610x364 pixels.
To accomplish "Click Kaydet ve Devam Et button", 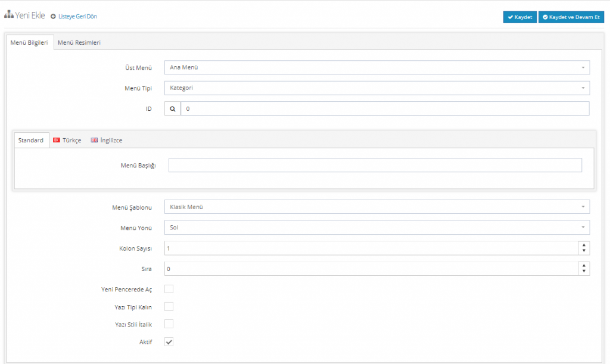I will tap(571, 17).
